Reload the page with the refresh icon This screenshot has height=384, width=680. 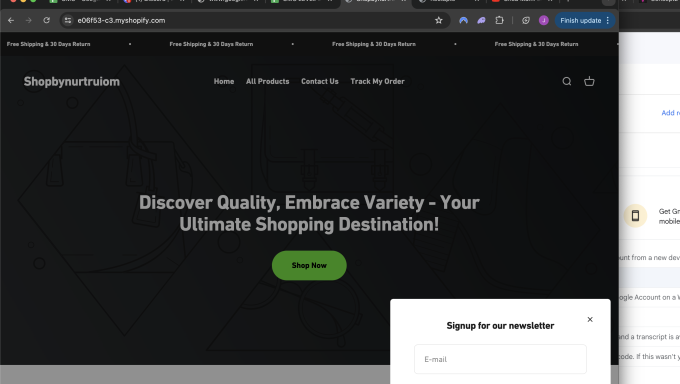pos(46,20)
